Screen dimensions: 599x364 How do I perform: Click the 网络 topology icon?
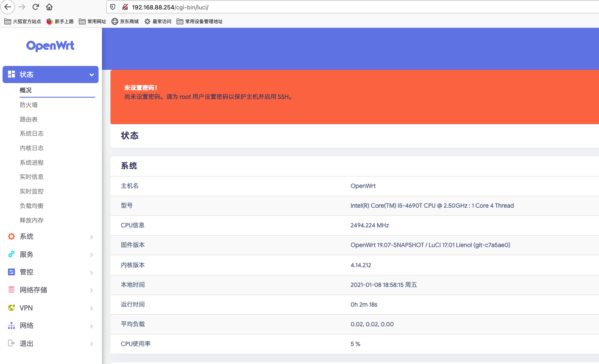coord(12,325)
